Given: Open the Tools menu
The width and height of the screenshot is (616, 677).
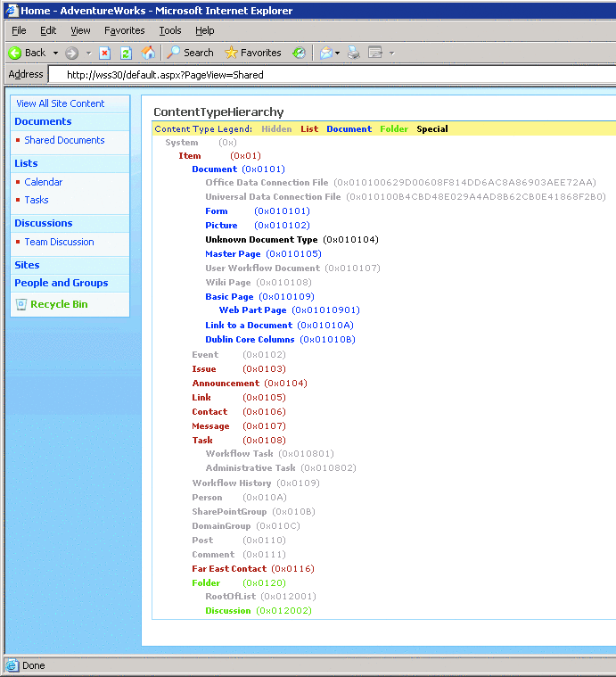Looking at the screenshot, I should [x=170, y=30].
